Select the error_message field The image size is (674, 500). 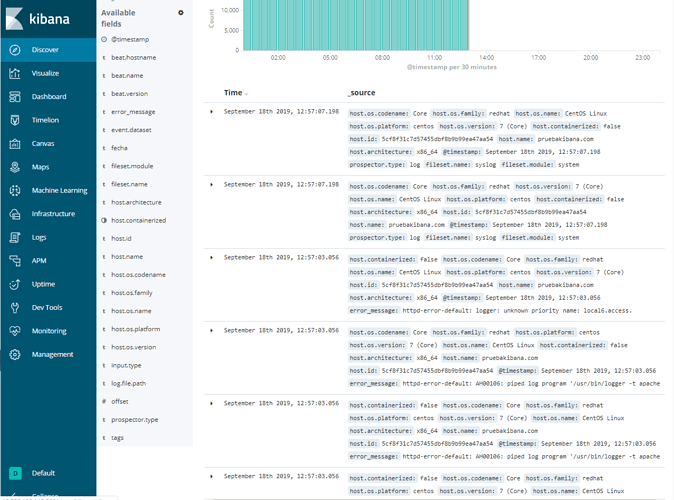133,112
